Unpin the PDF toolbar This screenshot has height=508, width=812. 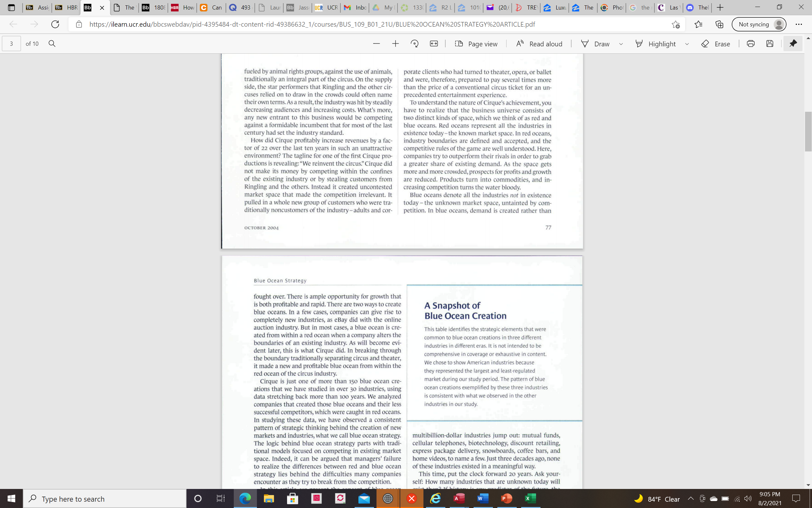[793, 44]
